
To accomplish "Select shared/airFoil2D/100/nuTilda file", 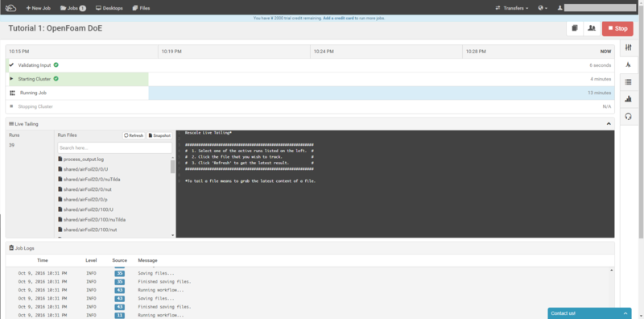I will (x=92, y=220).
